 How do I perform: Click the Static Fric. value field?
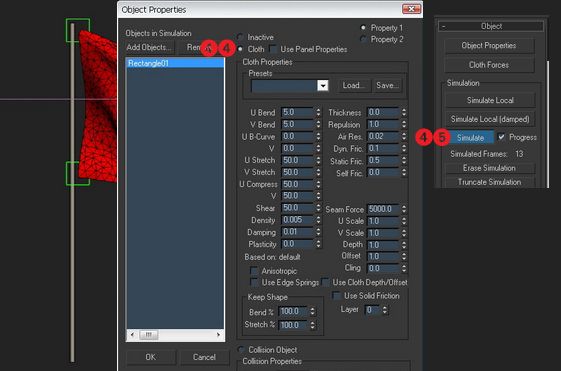384,160
